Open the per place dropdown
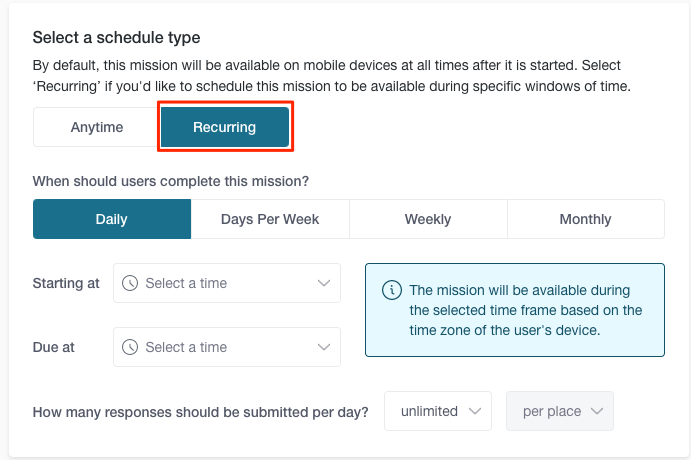 [560, 411]
